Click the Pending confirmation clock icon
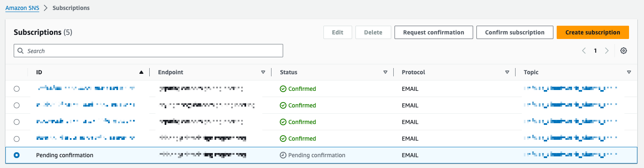This screenshot has width=644, height=168. [283, 155]
